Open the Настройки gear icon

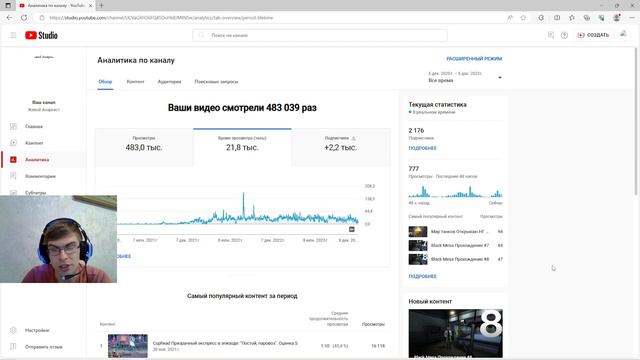(x=13, y=330)
